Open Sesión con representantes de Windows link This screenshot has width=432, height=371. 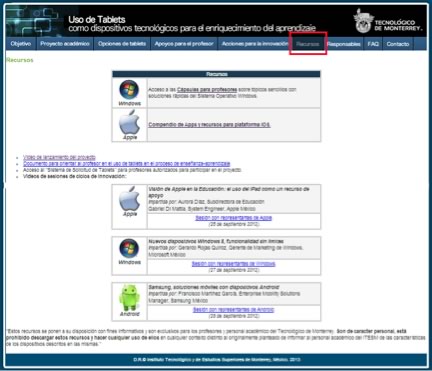coord(234,264)
